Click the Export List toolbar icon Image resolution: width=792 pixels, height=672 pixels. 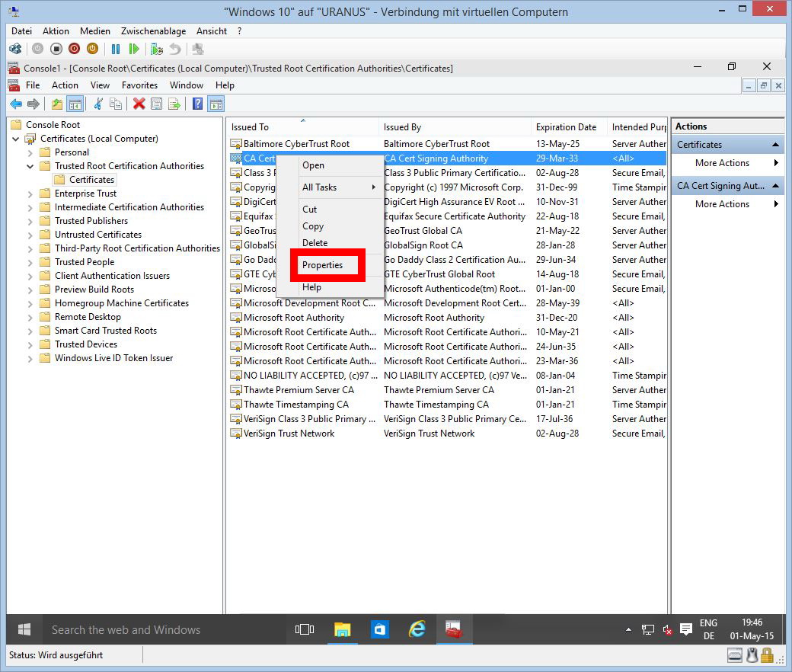coord(174,104)
